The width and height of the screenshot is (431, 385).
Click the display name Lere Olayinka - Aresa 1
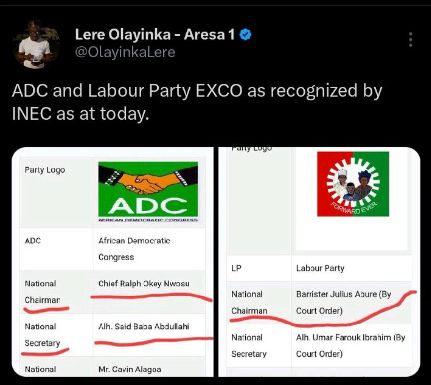tap(155, 35)
